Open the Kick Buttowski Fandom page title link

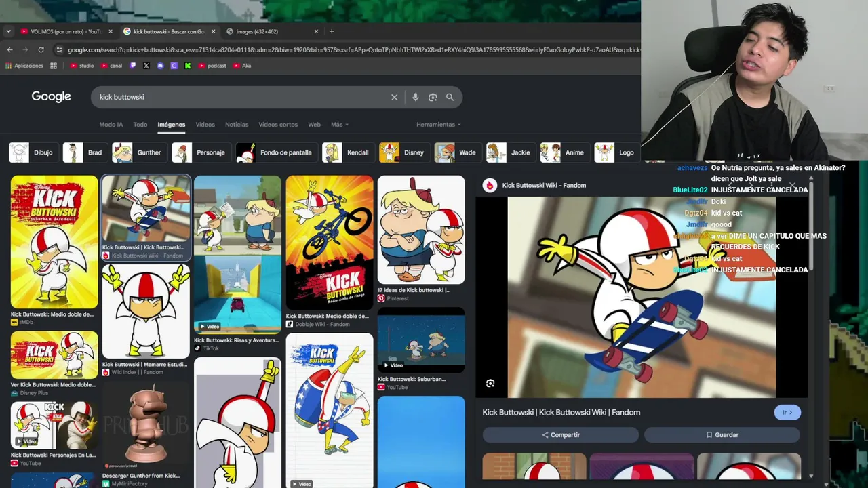pyautogui.click(x=561, y=412)
